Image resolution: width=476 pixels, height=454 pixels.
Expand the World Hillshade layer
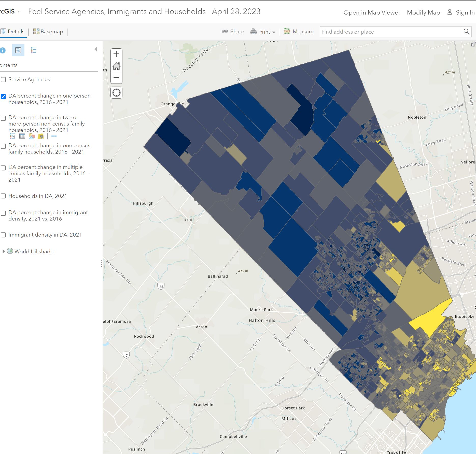click(4, 252)
